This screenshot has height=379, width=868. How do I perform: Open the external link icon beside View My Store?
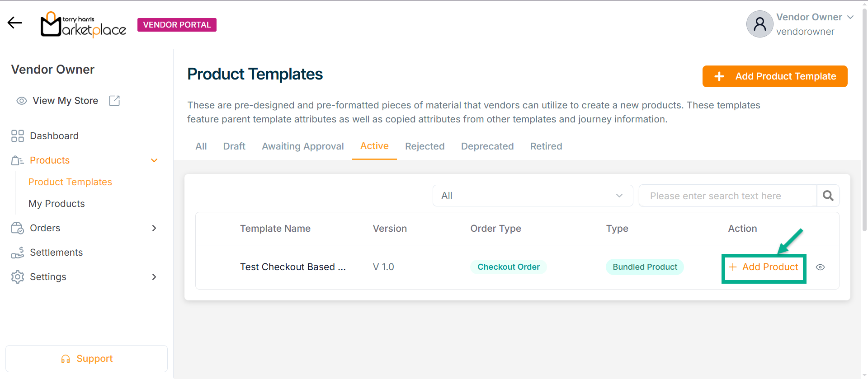(114, 101)
